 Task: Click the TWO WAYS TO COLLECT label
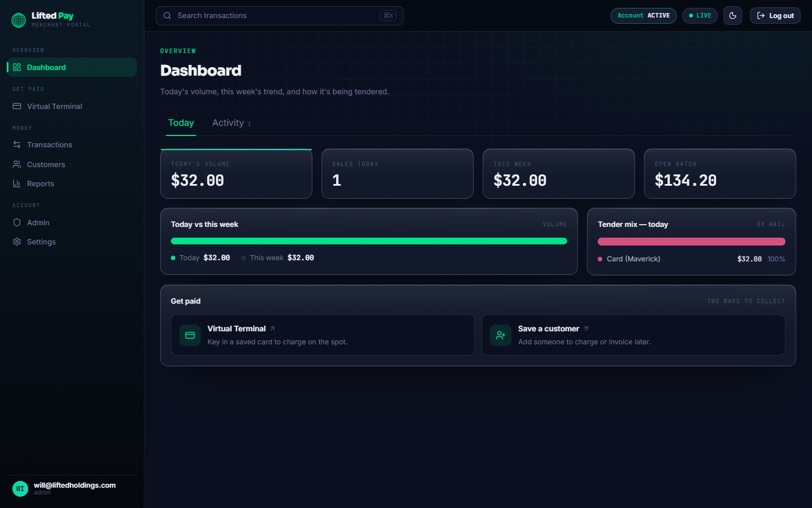click(746, 301)
